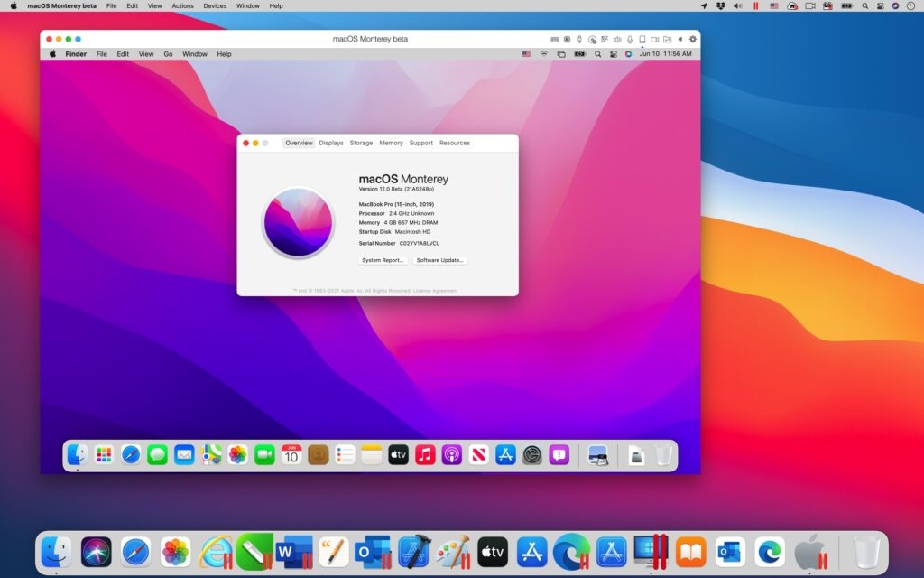This screenshot has height=578, width=924.
Task: Toggle Wi-Fi from the Monterey menu bar
Action: [543, 54]
